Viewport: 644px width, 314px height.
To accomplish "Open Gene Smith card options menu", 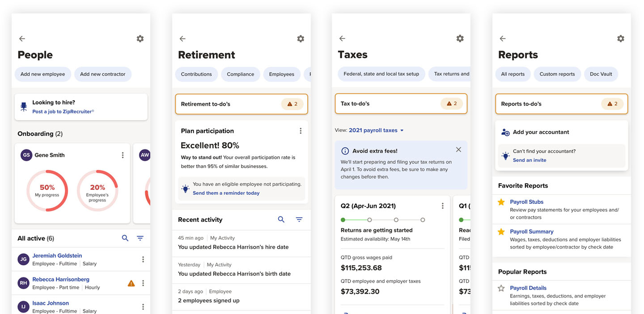I will (123, 155).
